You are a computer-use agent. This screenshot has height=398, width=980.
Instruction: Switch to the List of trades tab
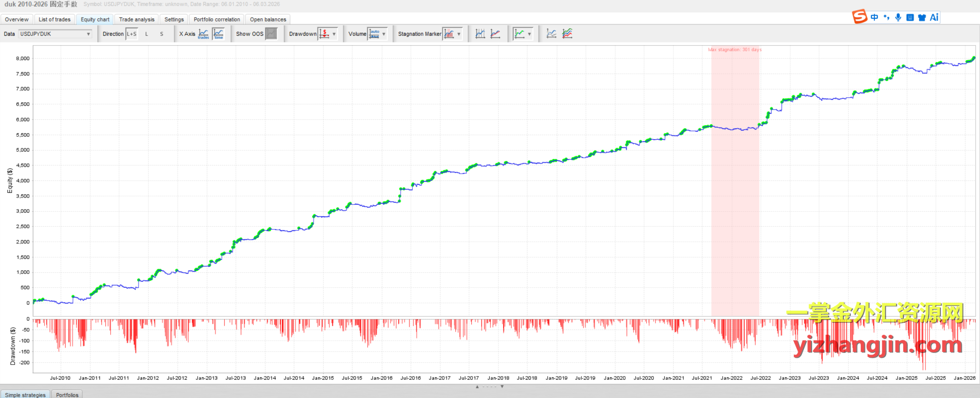coord(54,19)
